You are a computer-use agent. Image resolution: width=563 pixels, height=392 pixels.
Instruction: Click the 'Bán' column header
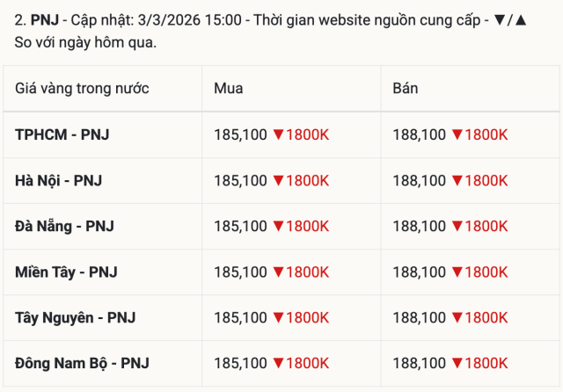click(406, 88)
